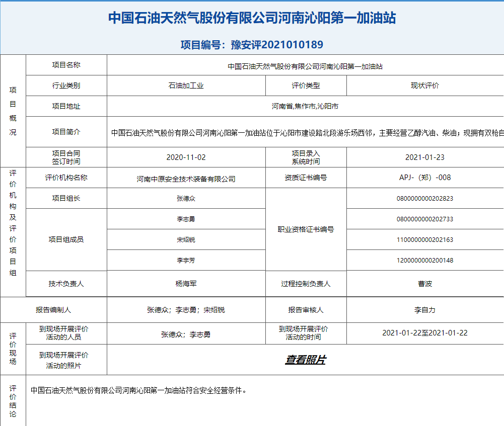Click the 评价机构及评价项目组 section header
Screen dimensions: 504x426
(13, 223)
